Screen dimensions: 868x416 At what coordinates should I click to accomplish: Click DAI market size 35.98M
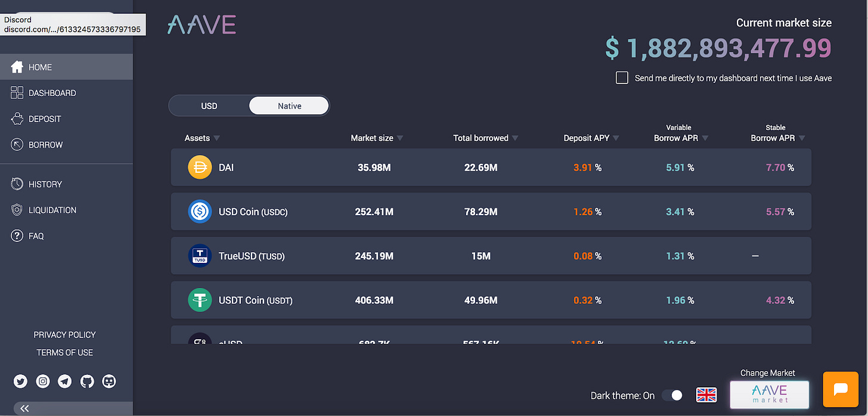pyautogui.click(x=374, y=167)
